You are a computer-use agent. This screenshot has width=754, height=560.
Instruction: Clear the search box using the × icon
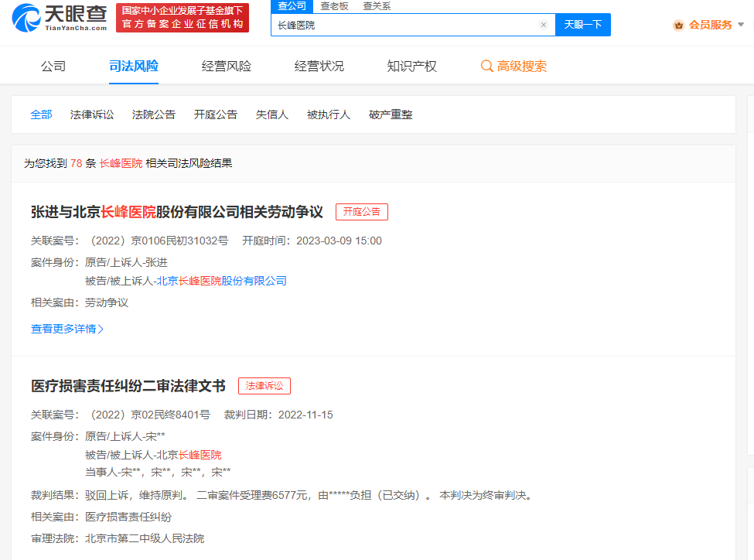544,25
